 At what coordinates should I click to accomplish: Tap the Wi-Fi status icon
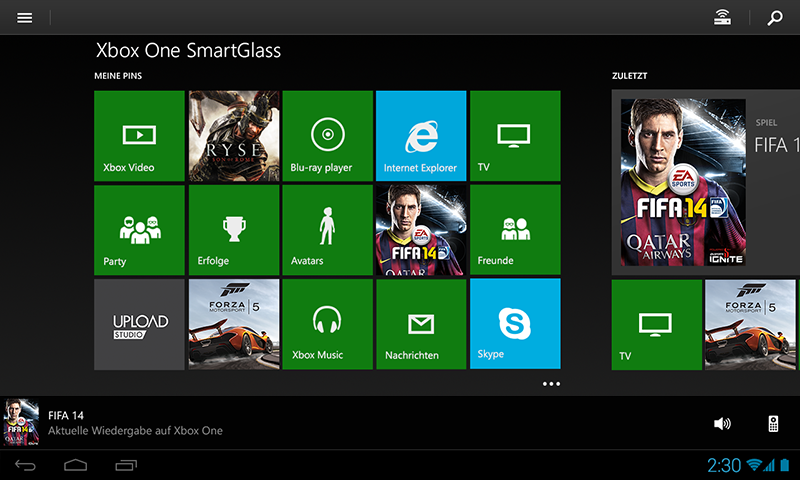754,465
